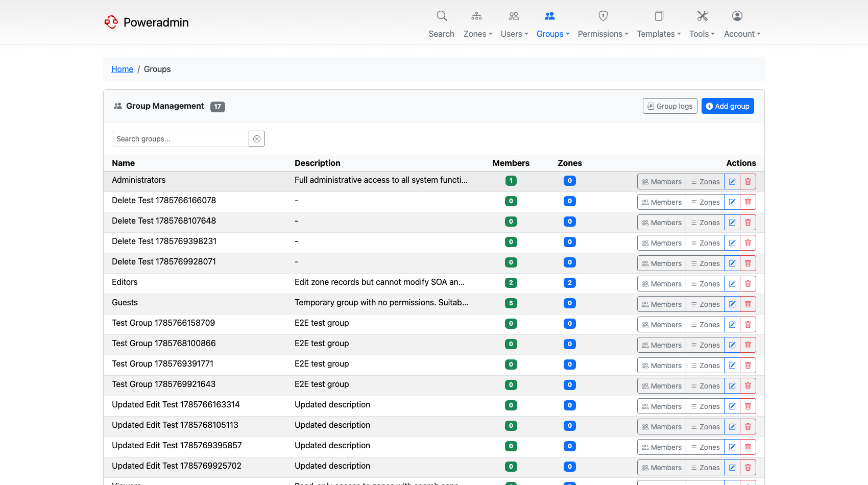Edit the Administrators group
868x485 pixels.
click(x=732, y=182)
